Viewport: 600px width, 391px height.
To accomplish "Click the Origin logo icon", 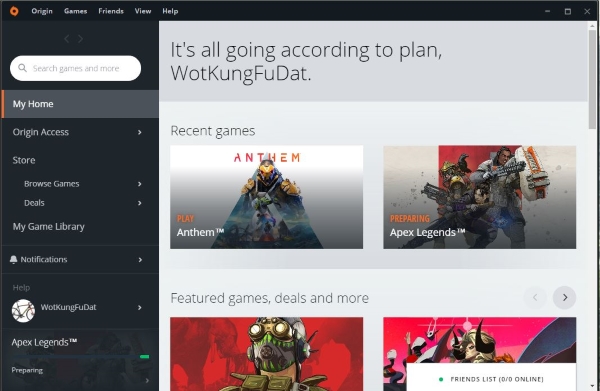I will (x=14, y=11).
